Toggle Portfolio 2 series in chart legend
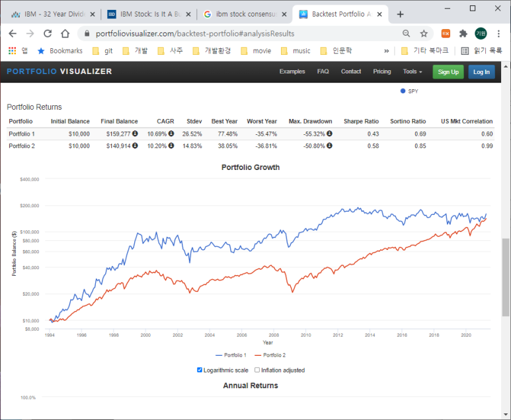 [x=270, y=355]
